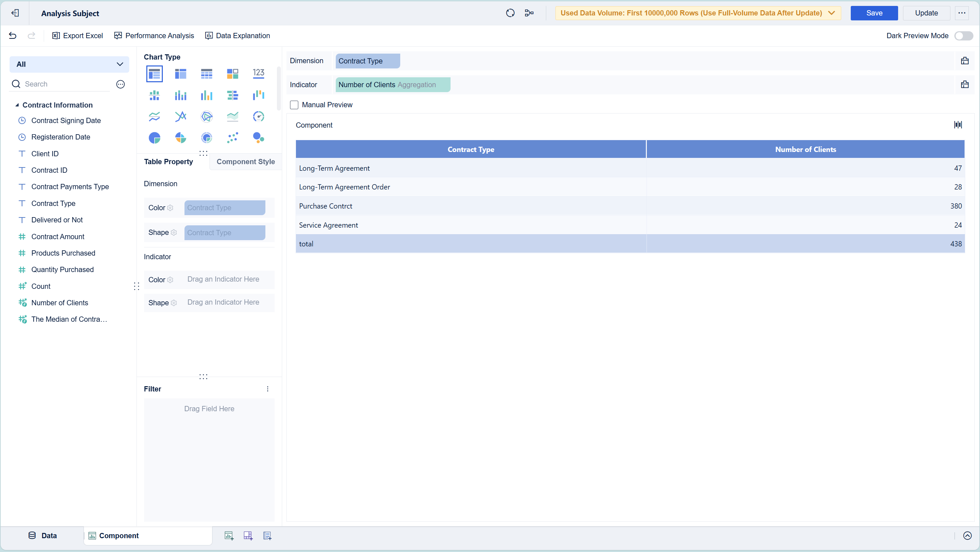Select the scatter plot chart type
Image resolution: width=980 pixels, height=552 pixels.
tap(233, 138)
